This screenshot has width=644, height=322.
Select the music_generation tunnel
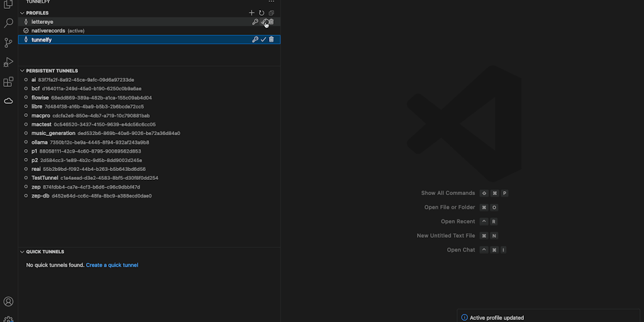click(150, 133)
